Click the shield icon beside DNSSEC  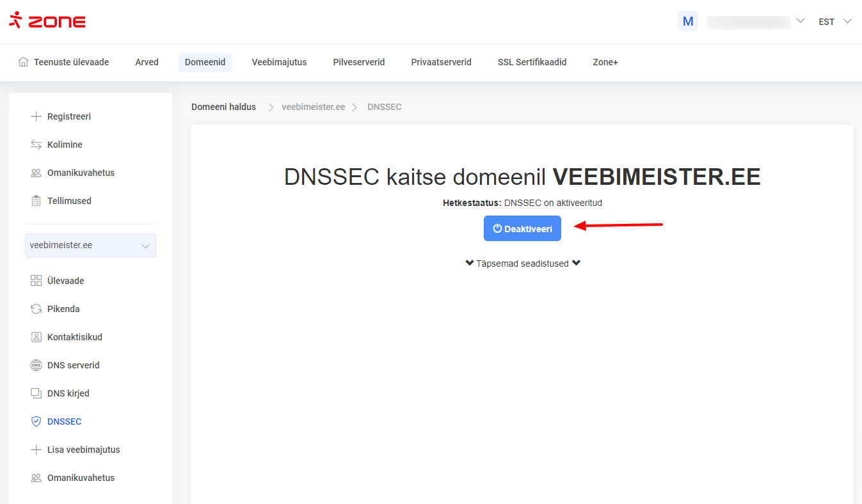pos(36,421)
